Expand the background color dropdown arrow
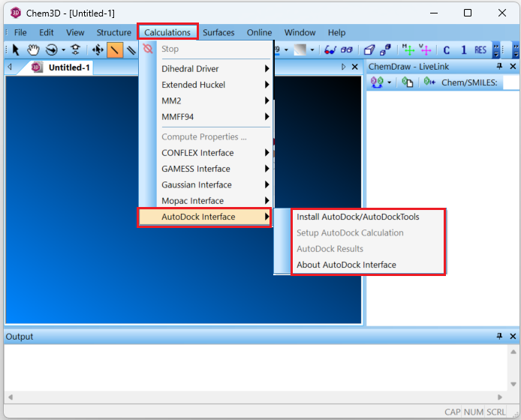The height and width of the screenshot is (420, 521). pyautogui.click(x=312, y=50)
